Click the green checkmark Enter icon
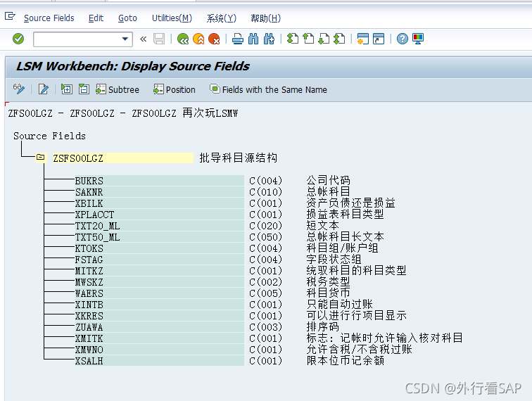Screen dimensions: 532x401 [x=18, y=39]
